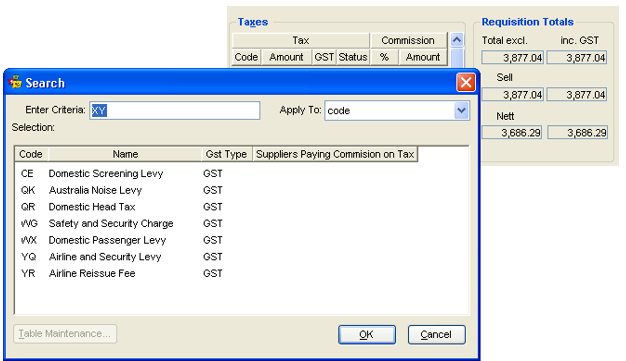This screenshot has height=361, width=626.
Task: Click the Enter Criteria input field
Action: pos(175,110)
